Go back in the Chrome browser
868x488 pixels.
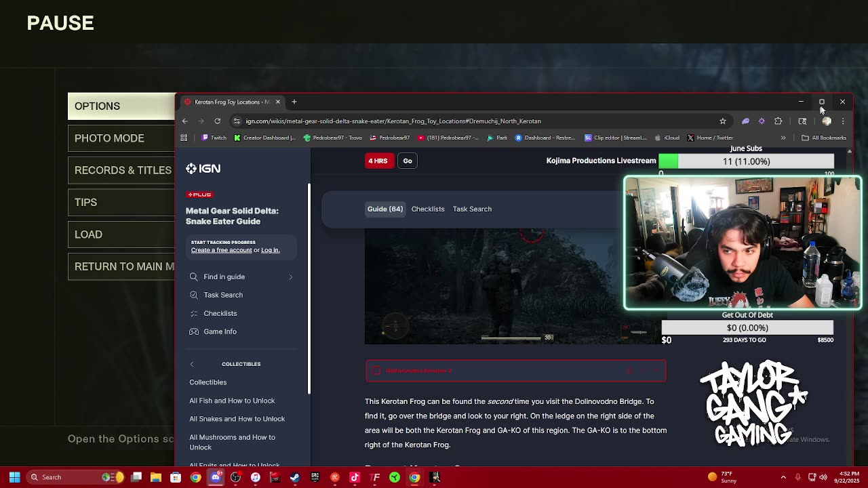185,121
